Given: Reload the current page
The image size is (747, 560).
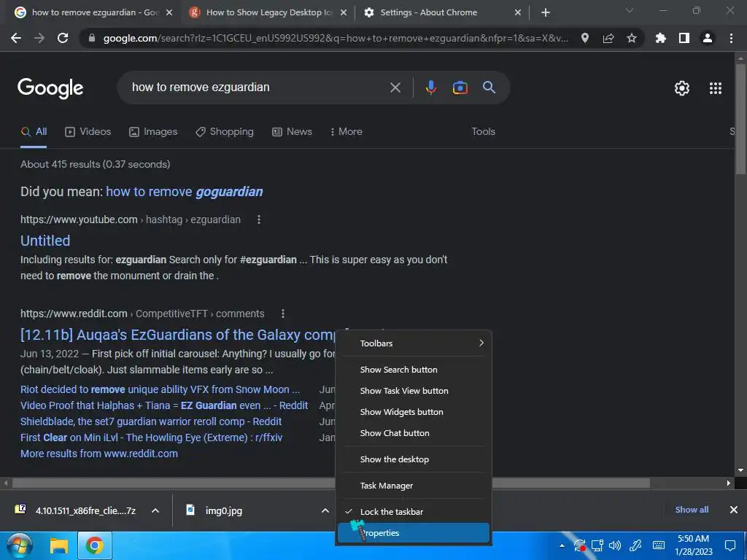Looking at the screenshot, I should [63, 38].
